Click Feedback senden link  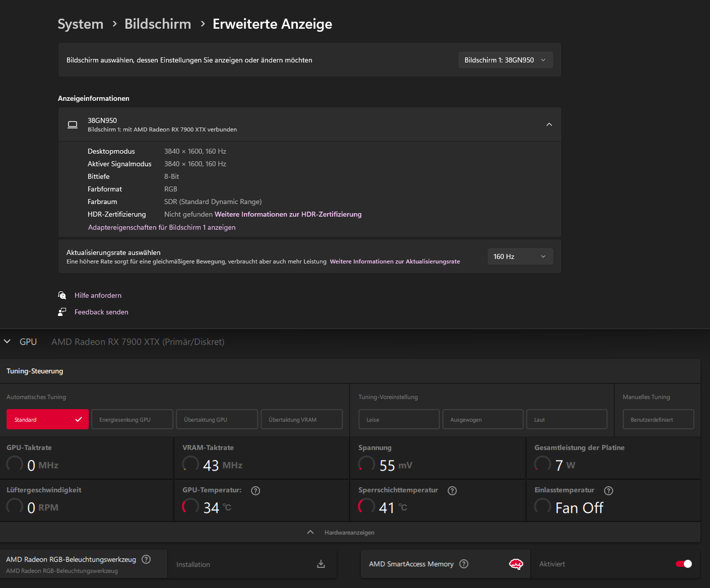(x=101, y=312)
